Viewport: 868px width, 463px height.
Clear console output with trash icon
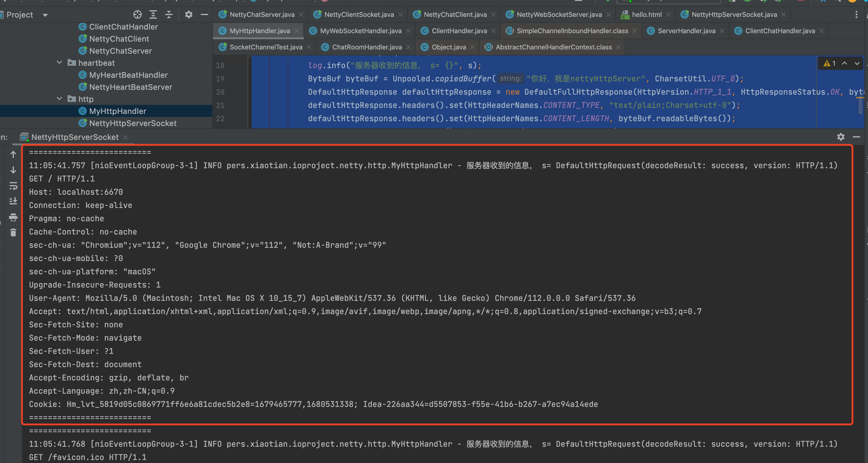tap(13, 232)
